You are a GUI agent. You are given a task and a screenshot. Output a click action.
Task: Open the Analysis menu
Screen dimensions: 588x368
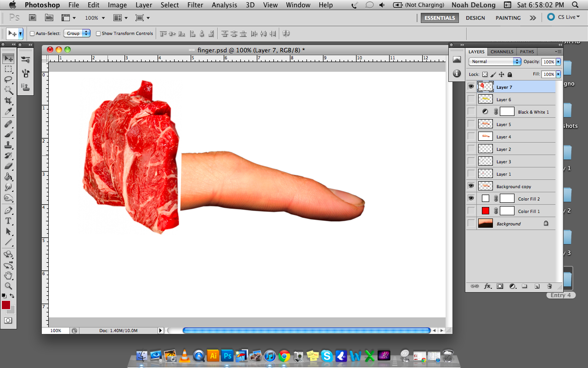tap(225, 5)
